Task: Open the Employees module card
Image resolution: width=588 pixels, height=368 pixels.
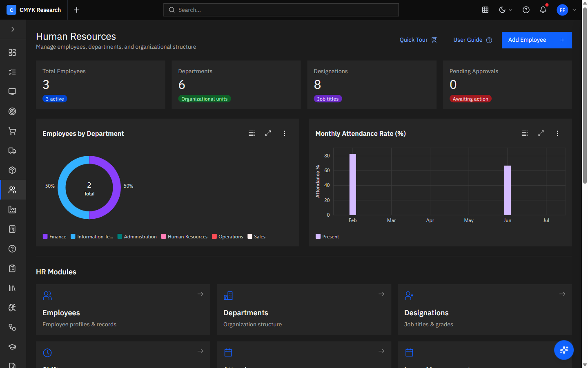Action: pos(123,310)
